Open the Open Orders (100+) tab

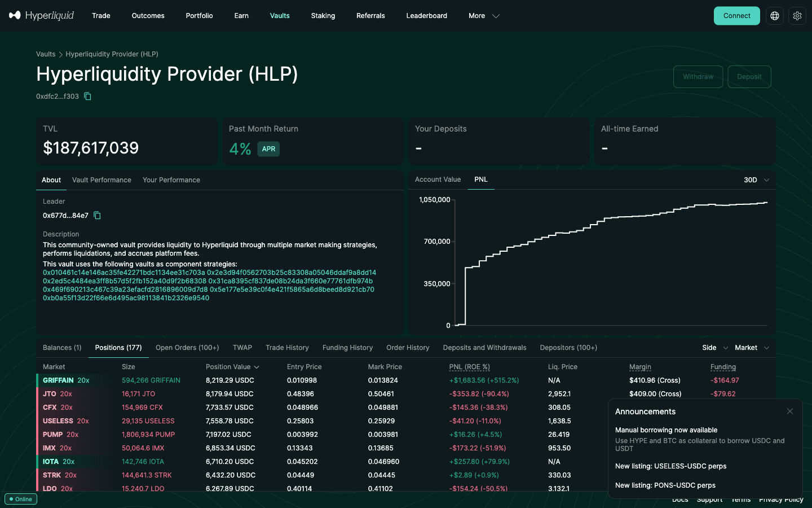point(187,348)
